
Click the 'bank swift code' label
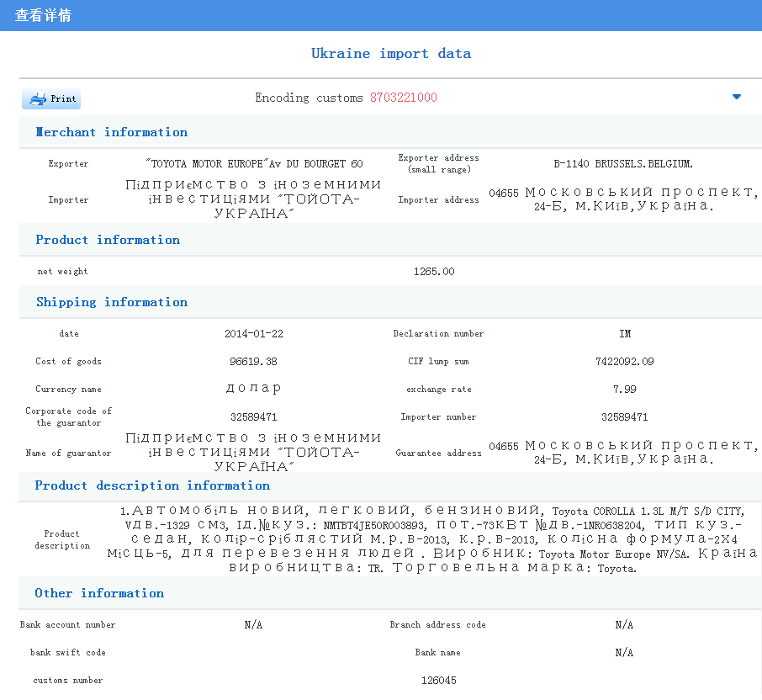point(68,652)
